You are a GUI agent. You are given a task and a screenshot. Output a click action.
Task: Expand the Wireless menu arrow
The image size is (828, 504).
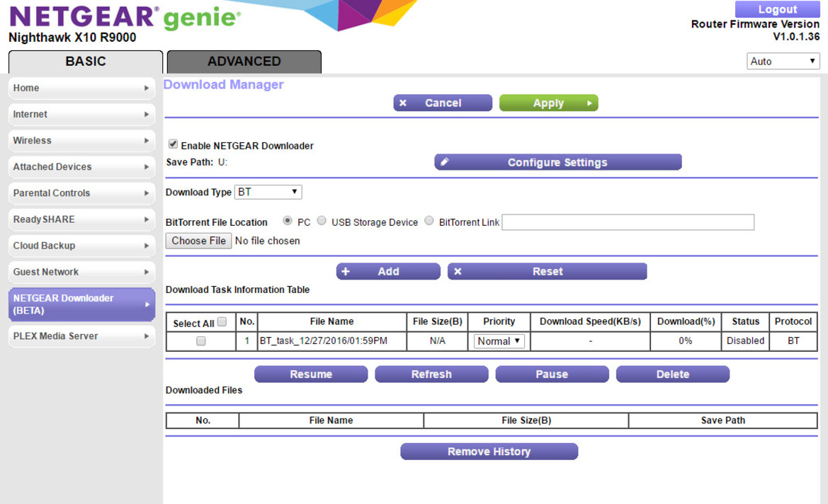tap(147, 140)
